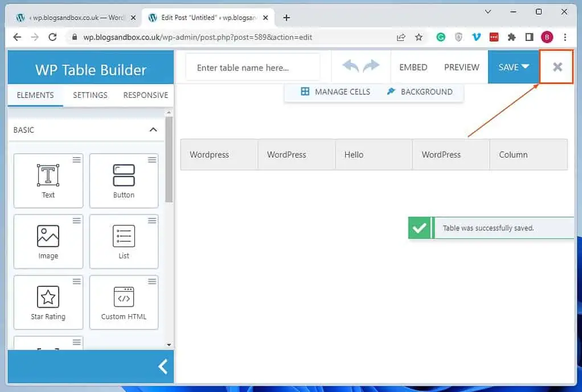The height and width of the screenshot is (392, 582).
Task: Open the Grammarly extension
Action: click(441, 37)
